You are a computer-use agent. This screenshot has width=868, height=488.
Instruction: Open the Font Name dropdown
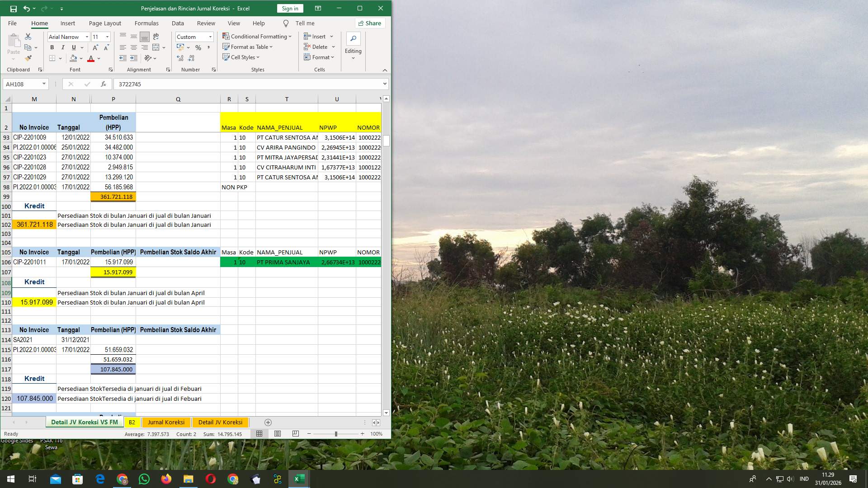coord(87,37)
